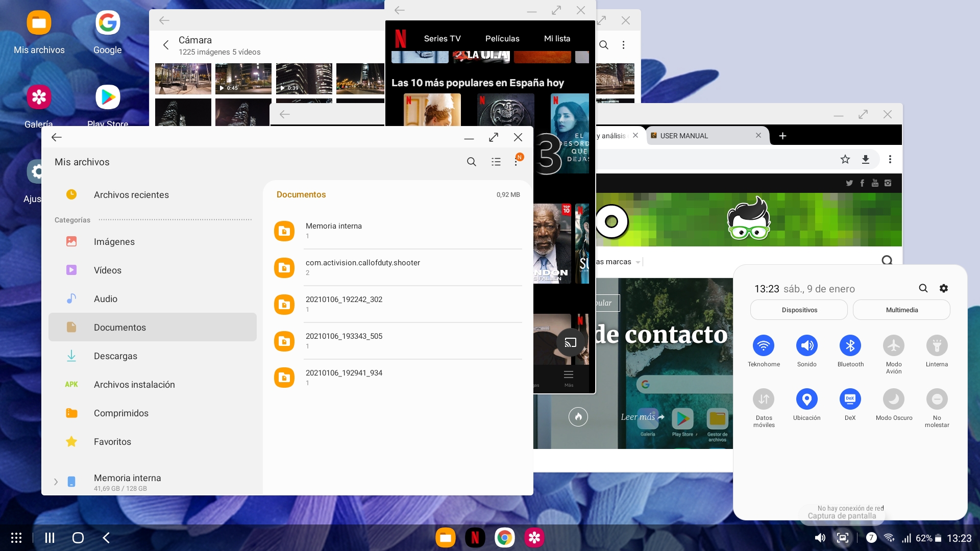Open Archivos instalación category

pyautogui.click(x=153, y=385)
